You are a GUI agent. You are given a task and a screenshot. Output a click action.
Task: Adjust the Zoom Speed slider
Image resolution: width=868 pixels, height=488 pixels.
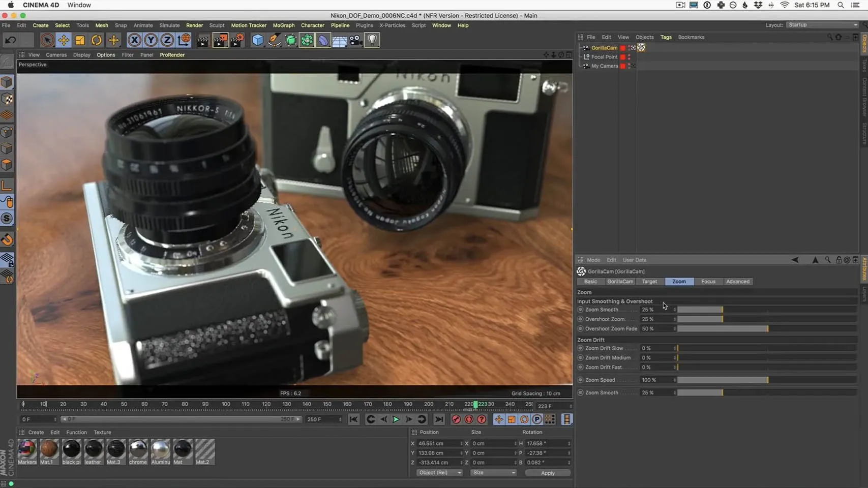point(767,380)
